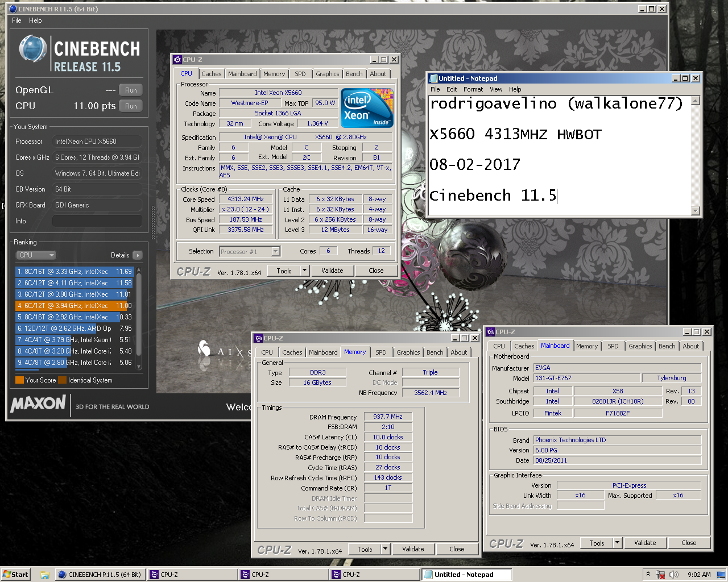Click the Cinebench sphere logo icon

click(32, 49)
